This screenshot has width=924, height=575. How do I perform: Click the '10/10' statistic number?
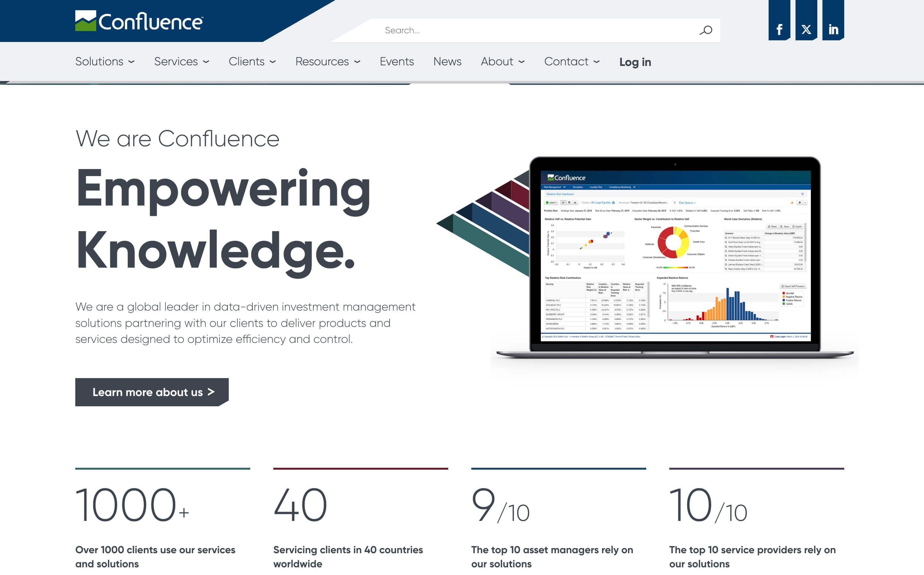(x=708, y=505)
